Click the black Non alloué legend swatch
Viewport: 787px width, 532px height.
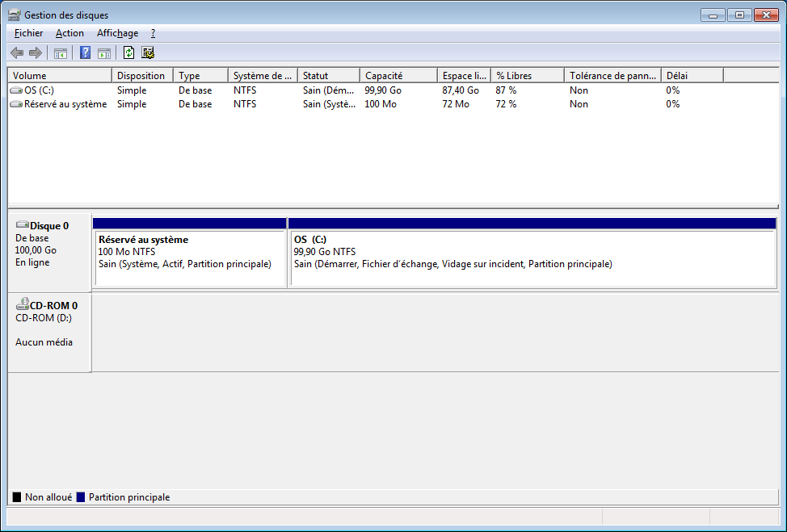tap(16, 497)
